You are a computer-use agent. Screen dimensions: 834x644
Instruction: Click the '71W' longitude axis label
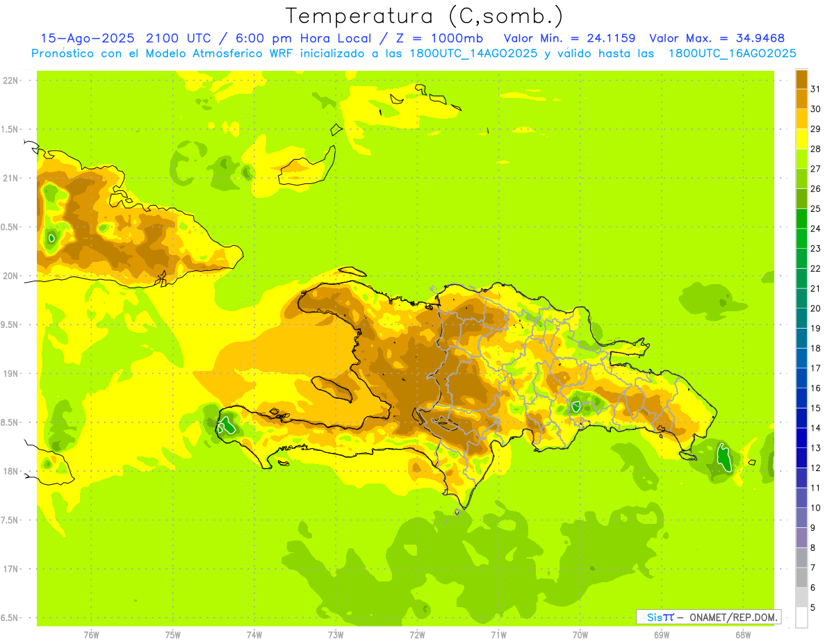[x=498, y=634]
